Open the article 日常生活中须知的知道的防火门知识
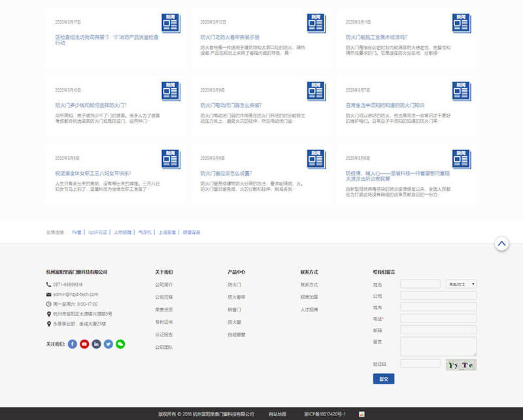The width and height of the screenshot is (523, 420). click(385, 105)
